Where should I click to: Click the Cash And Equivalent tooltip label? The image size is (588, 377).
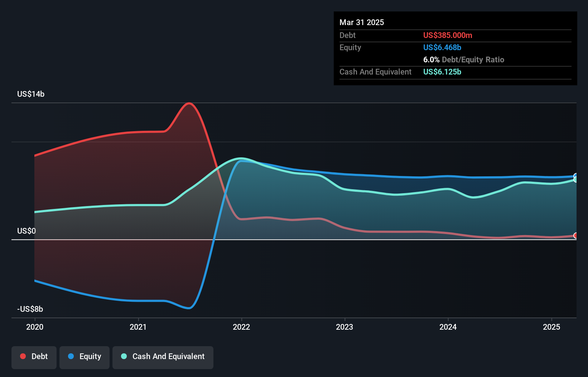point(375,72)
